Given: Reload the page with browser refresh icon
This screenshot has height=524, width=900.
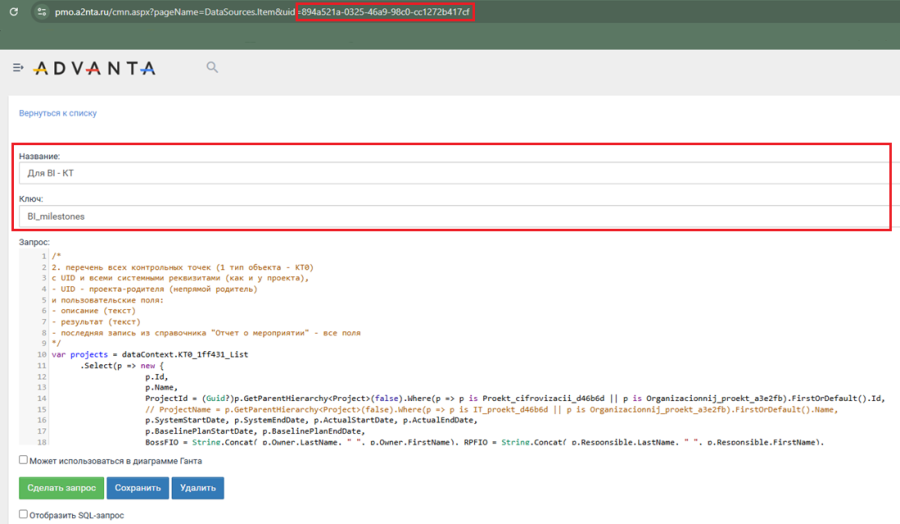Looking at the screenshot, I should (x=14, y=11).
